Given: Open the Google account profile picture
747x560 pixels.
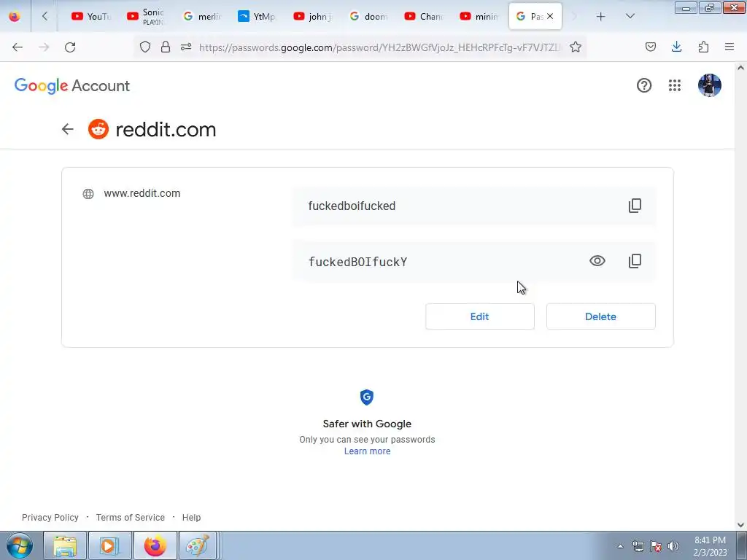Looking at the screenshot, I should [709, 85].
